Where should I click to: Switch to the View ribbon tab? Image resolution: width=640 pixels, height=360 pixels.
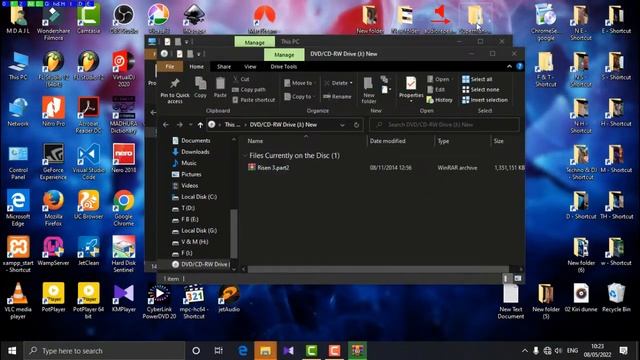pos(250,67)
